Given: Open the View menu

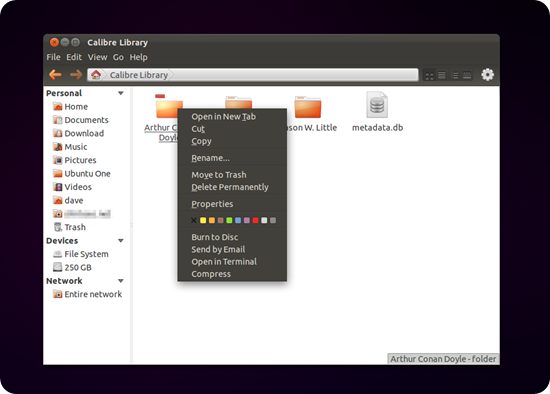Looking at the screenshot, I should point(97,57).
